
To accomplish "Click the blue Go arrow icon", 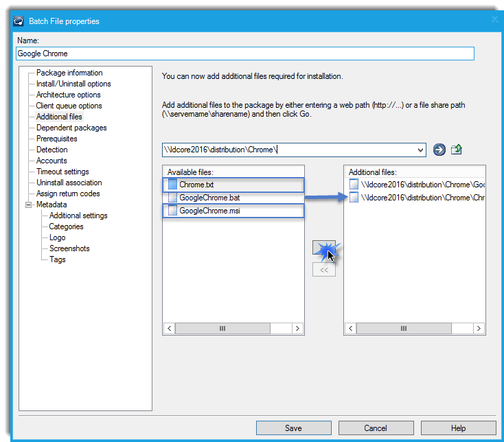I will coord(439,150).
